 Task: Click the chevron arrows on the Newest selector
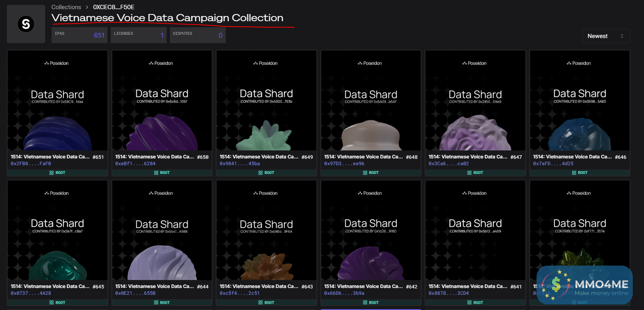click(x=622, y=36)
